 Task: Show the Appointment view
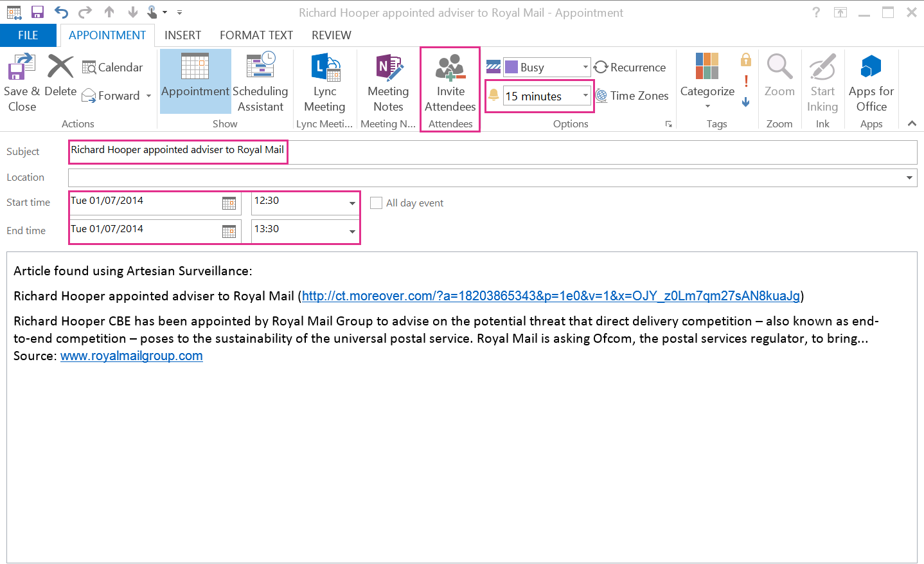coord(195,82)
